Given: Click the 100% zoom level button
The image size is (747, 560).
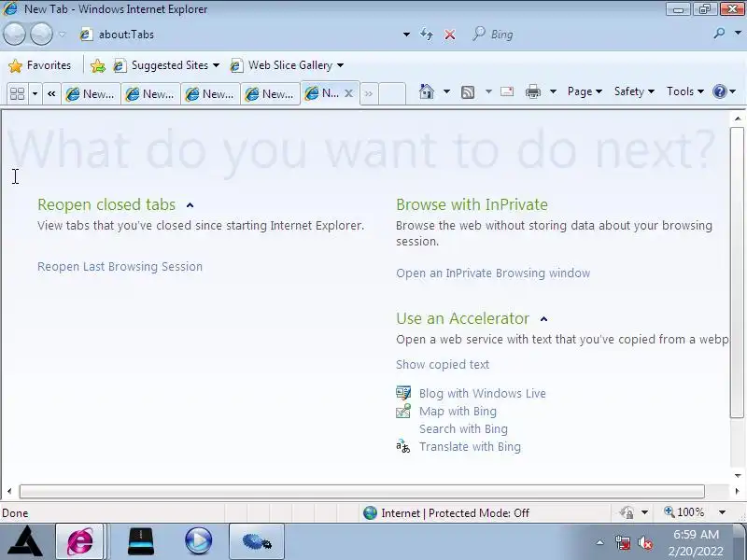Looking at the screenshot, I should [x=684, y=512].
